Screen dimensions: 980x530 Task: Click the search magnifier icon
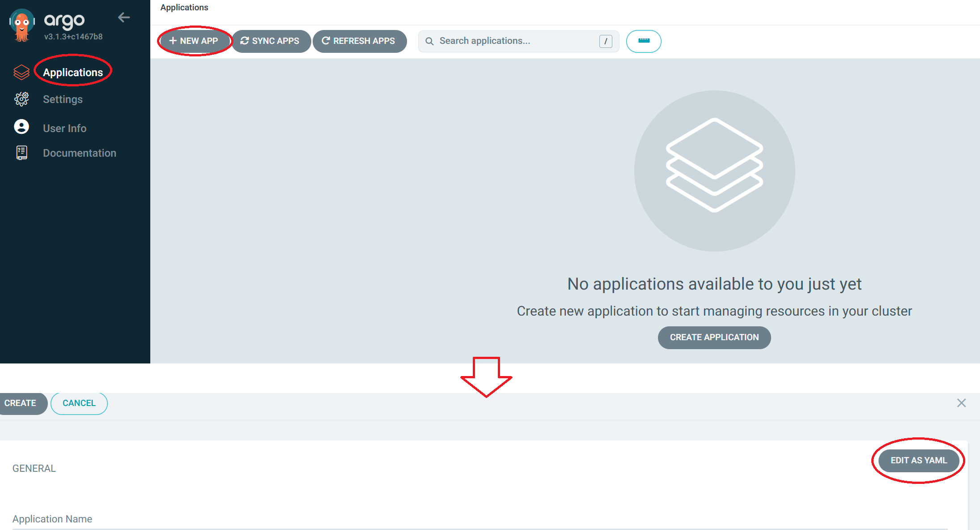pyautogui.click(x=429, y=41)
